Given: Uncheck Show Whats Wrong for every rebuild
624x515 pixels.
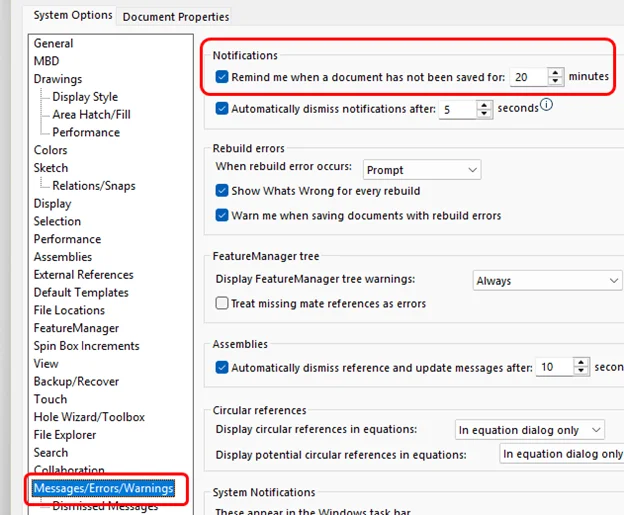Looking at the screenshot, I should click(x=222, y=191).
